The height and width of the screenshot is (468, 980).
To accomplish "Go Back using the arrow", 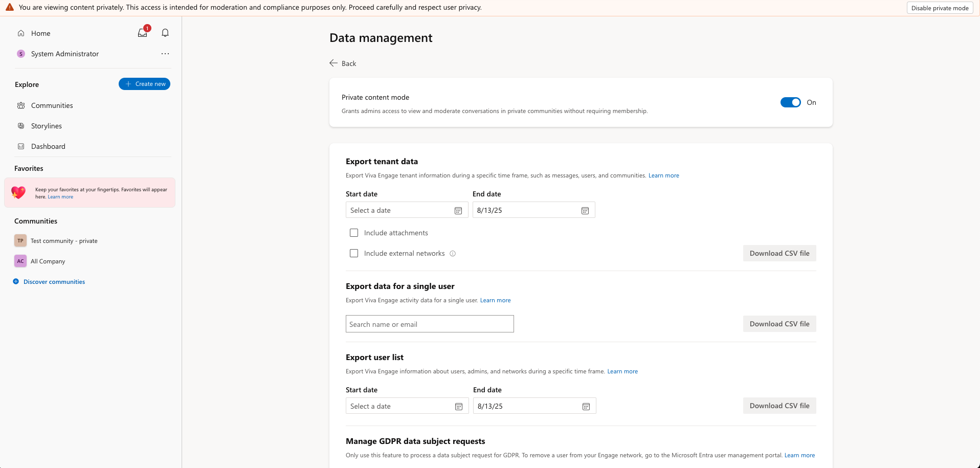I will [x=333, y=63].
